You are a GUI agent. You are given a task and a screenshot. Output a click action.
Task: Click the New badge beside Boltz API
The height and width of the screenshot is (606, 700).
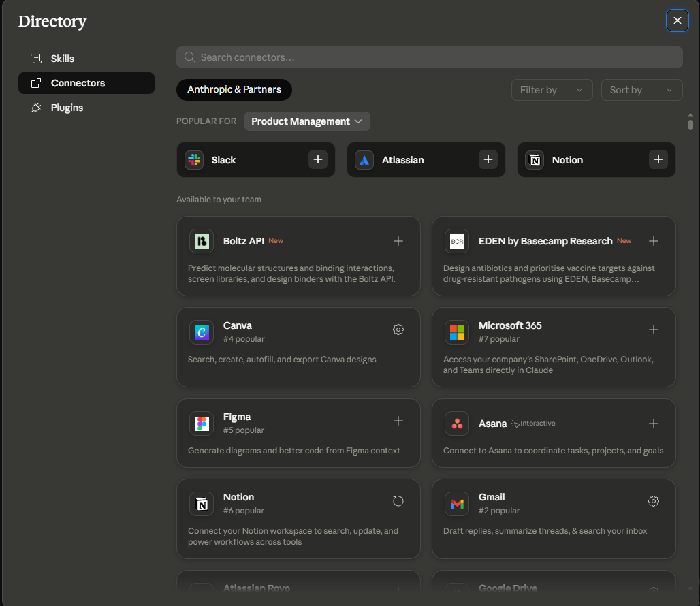coord(276,240)
